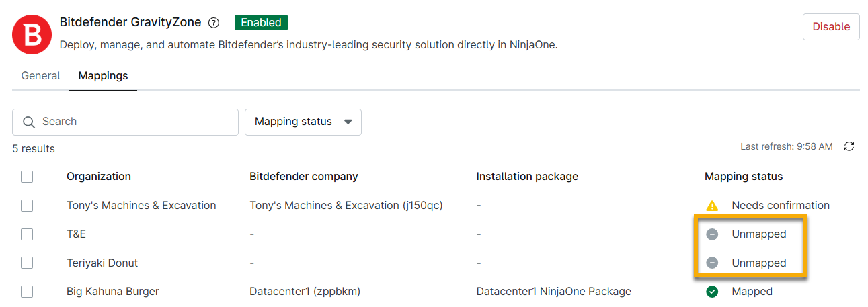Click the refresh icon beside Last refresh
Screen dimensions: 868x307
(x=849, y=146)
